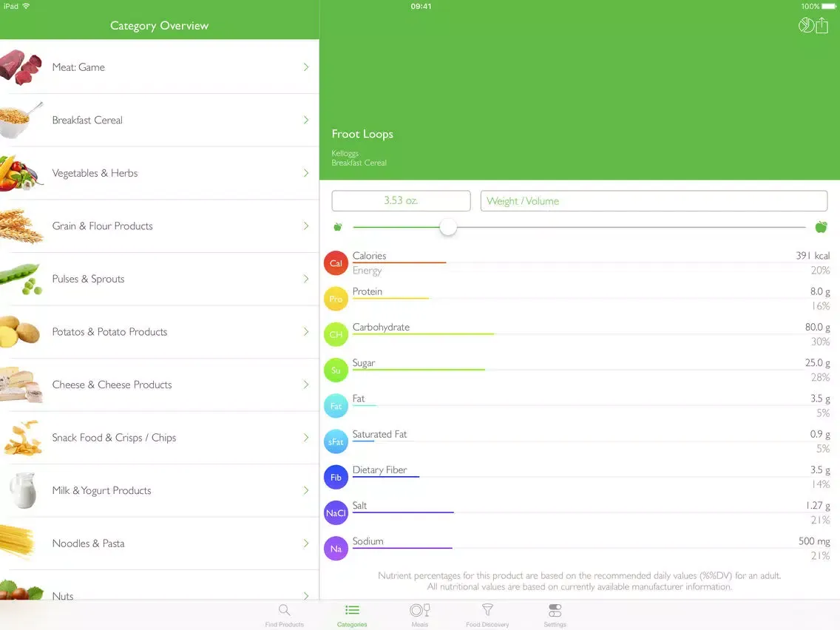Select the Nuts category label
This screenshot has height=630, width=840.
pos(63,596)
